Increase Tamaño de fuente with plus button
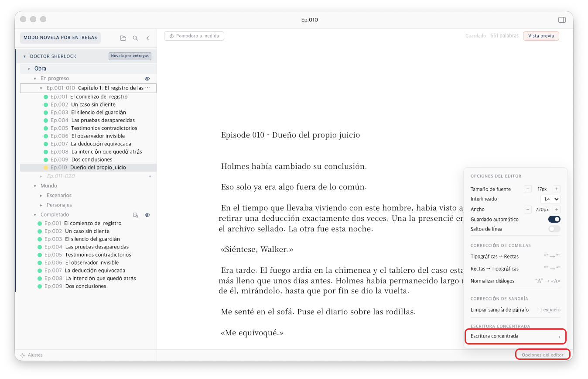This screenshot has height=379, width=588. 557,189
